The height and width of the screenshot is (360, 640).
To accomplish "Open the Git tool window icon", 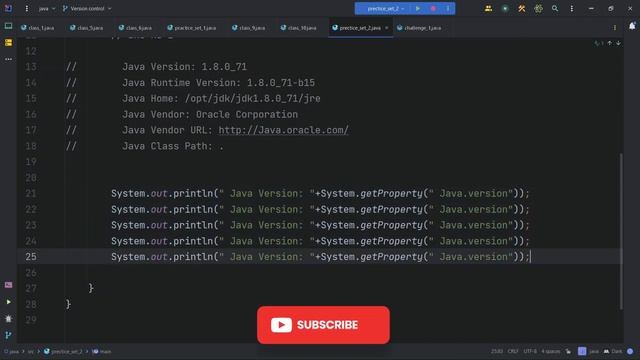I will tap(8, 335).
